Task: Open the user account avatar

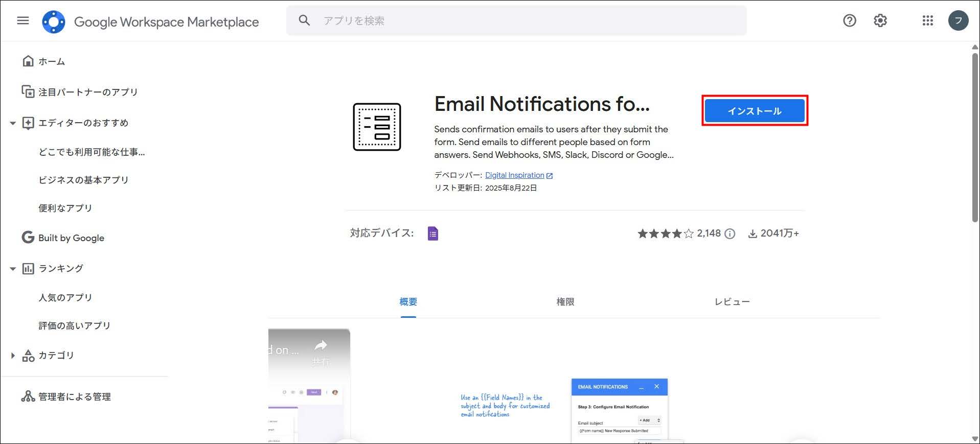Action: tap(958, 21)
